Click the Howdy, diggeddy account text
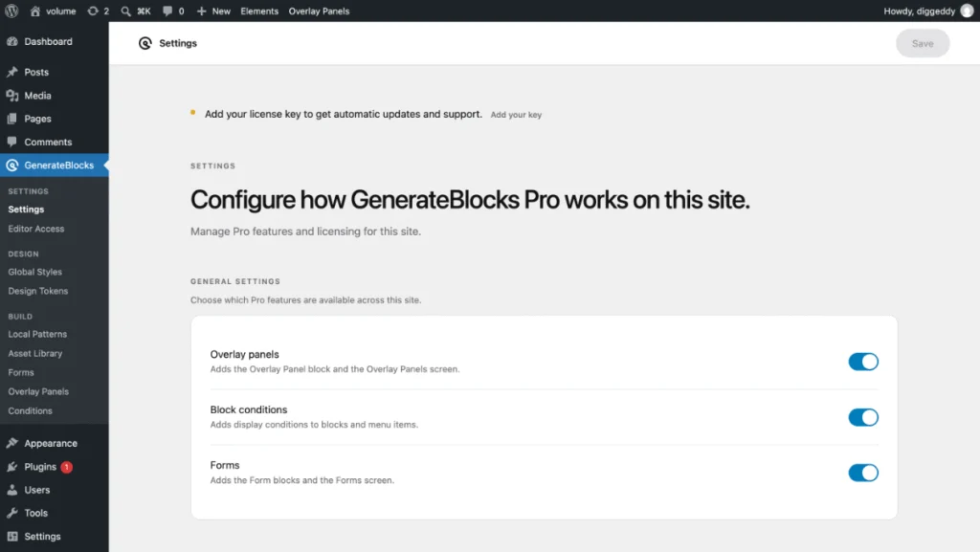Viewport: 980px width, 552px height. pos(920,11)
